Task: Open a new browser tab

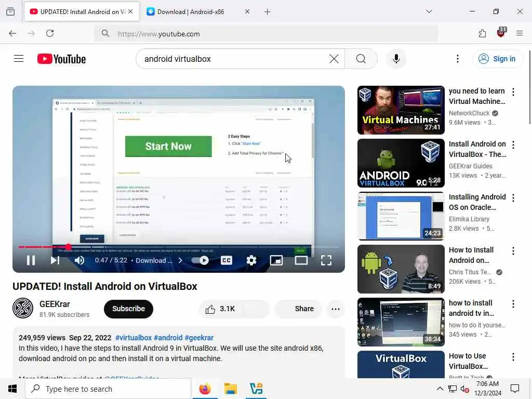Action: tap(268, 12)
